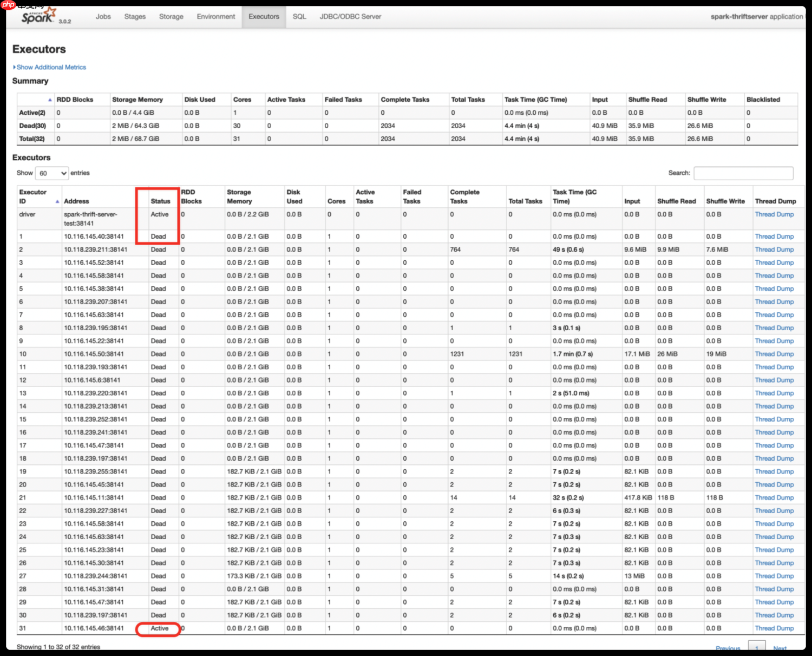Image resolution: width=812 pixels, height=656 pixels.
Task: Expand the Show Additional Metrics section
Action: point(50,67)
